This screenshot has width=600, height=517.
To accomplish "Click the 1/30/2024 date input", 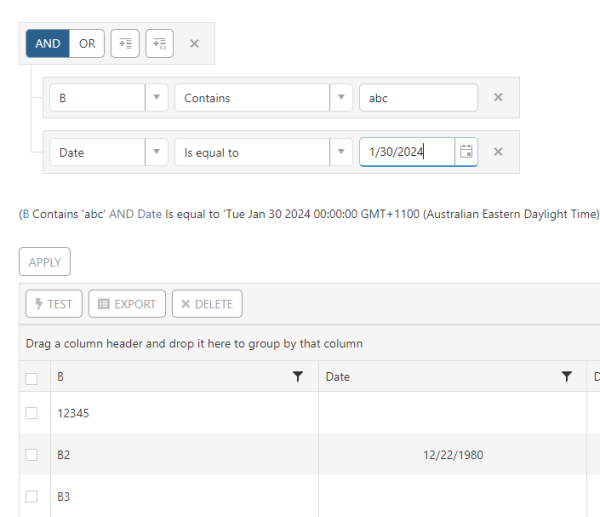I will tap(407, 152).
